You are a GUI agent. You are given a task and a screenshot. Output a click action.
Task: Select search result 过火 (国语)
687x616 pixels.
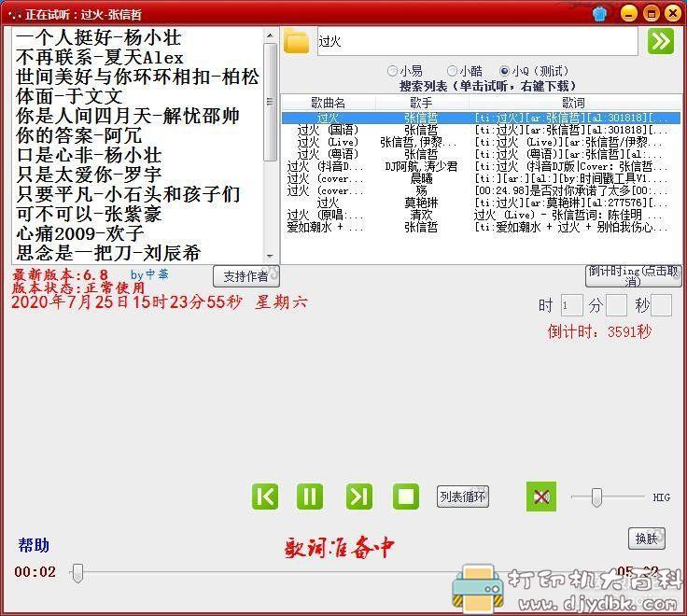[x=481, y=130]
